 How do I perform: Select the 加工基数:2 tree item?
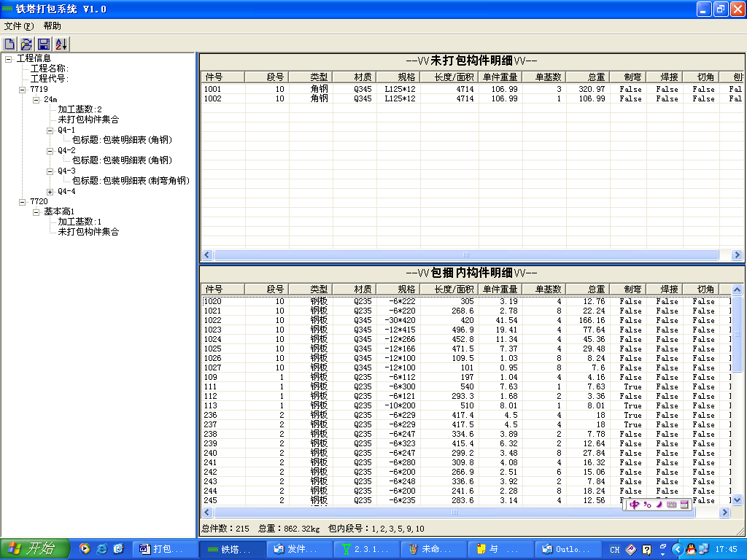pyautogui.click(x=80, y=109)
